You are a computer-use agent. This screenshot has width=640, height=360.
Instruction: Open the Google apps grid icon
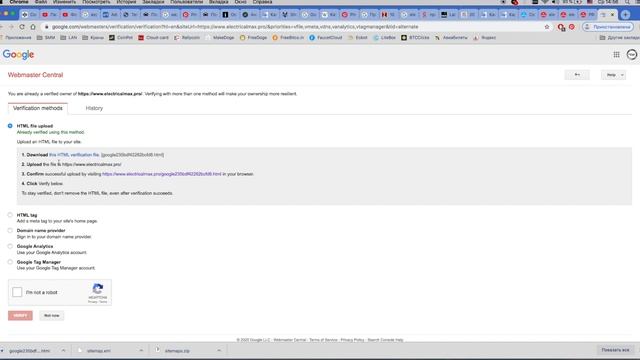click(616, 54)
